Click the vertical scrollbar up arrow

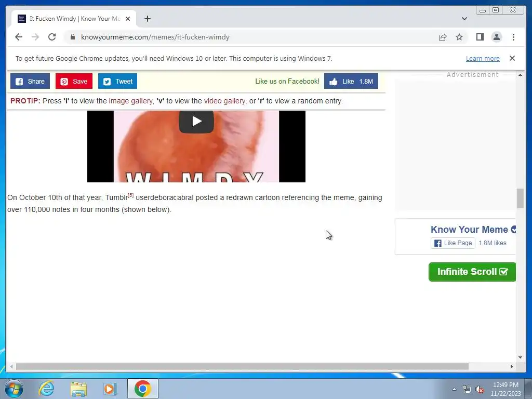(x=520, y=75)
